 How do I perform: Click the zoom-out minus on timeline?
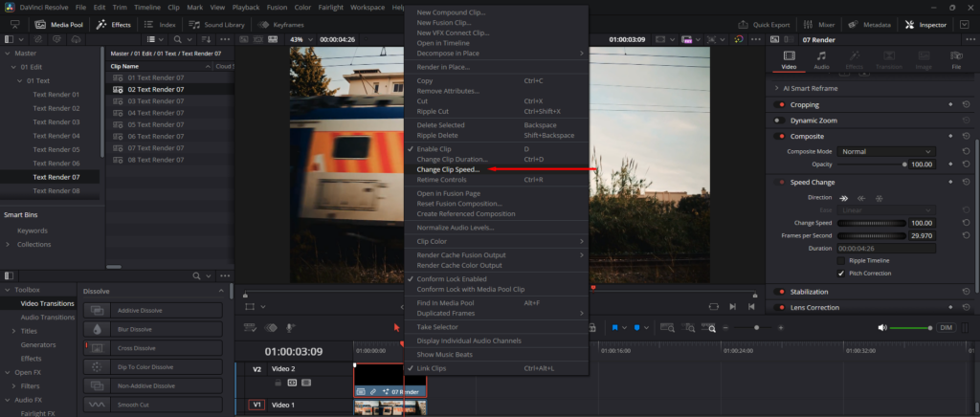[x=725, y=327]
